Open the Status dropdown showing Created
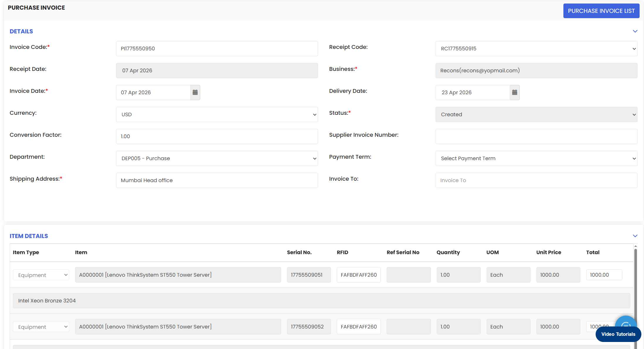The image size is (644, 349). [536, 114]
